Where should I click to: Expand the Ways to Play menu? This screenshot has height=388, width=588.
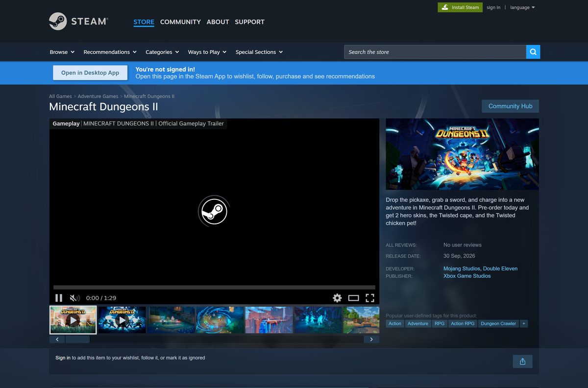[x=207, y=52]
